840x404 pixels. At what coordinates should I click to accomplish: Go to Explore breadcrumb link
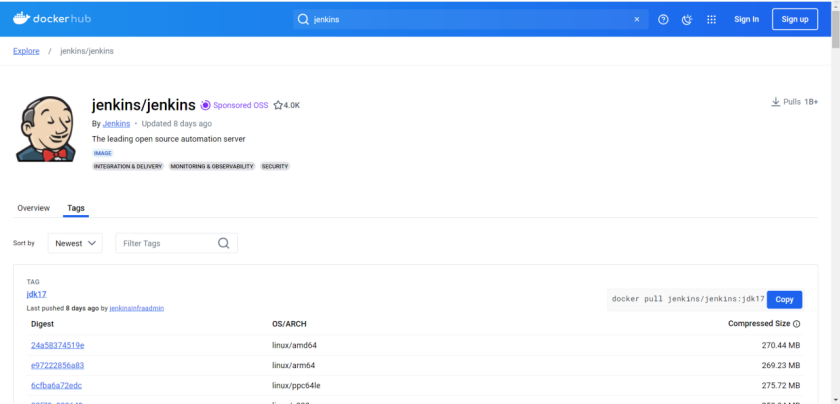pyautogui.click(x=26, y=51)
